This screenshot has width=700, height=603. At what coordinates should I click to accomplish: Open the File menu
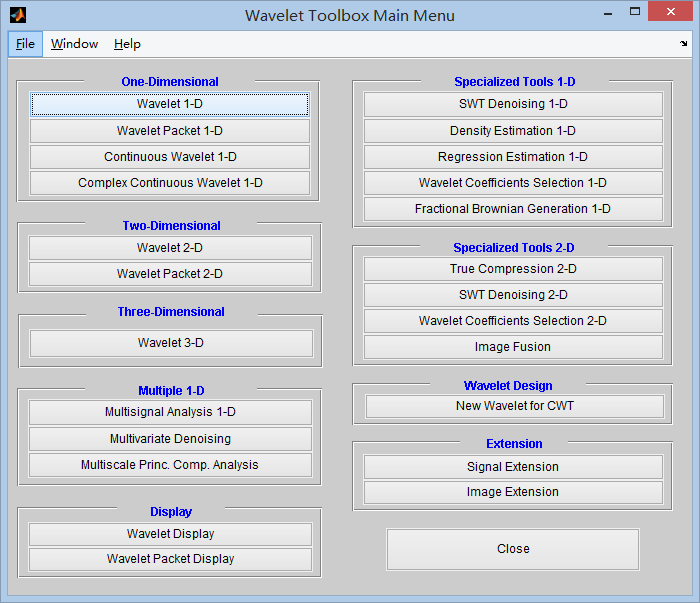25,44
